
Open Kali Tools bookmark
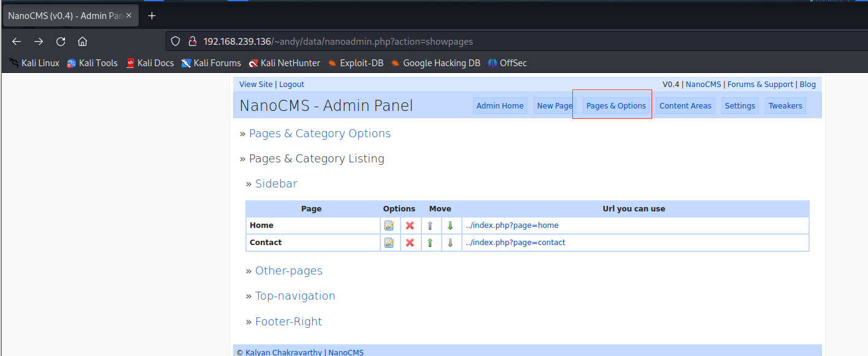pos(92,63)
